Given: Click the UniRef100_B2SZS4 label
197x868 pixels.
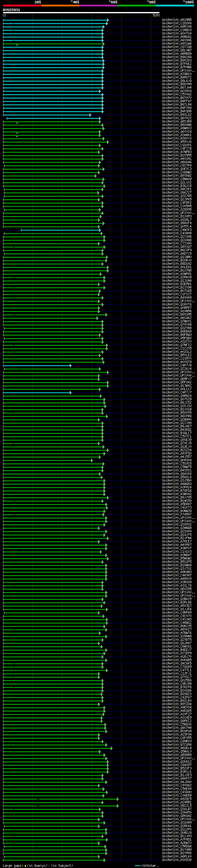Looking at the screenshot, I should [x=177, y=450].
